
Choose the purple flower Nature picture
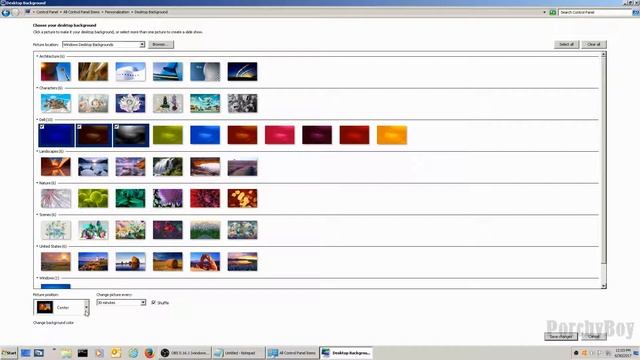point(168,198)
